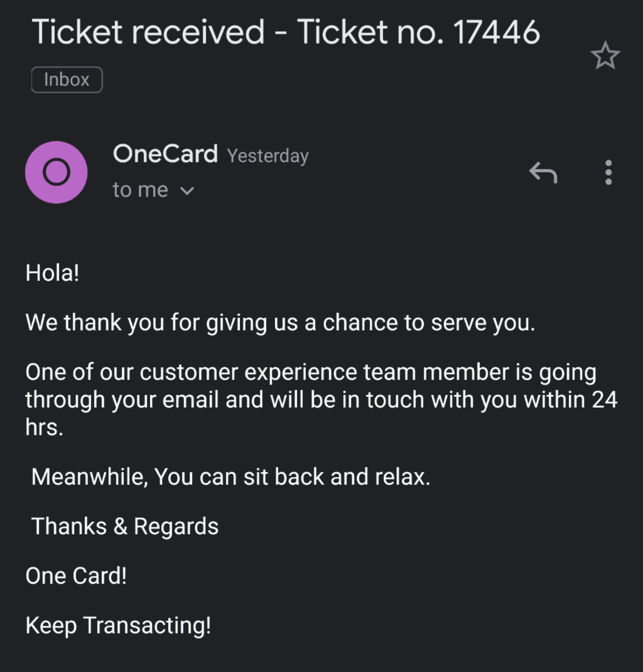
Task: Tap the 'Hola!' greeting line
Action: click(x=52, y=273)
